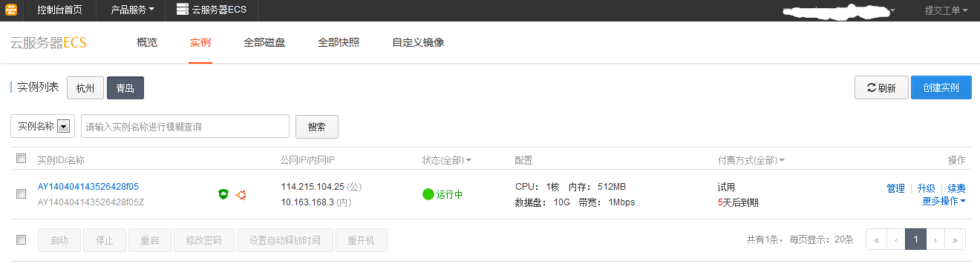Select the 青岛 region
Image resolution: width=980 pixels, height=275 pixels.
125,87
